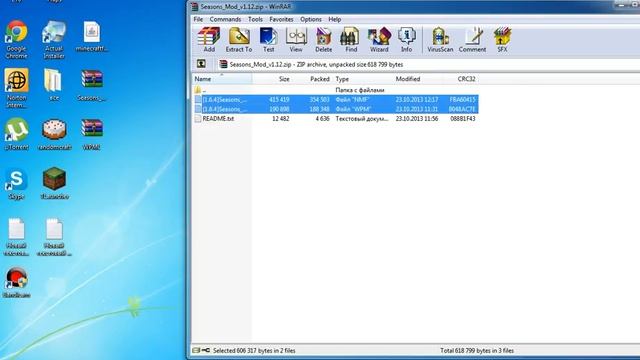Select the file row sized 190 898
Viewport: 640px width, 360px height.
click(335, 109)
